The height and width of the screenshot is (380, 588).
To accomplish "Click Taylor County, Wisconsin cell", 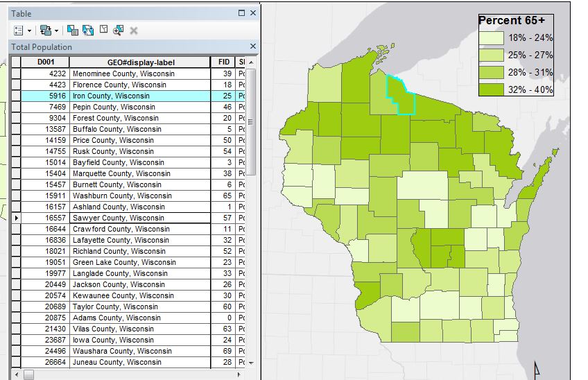I will click(x=140, y=306).
